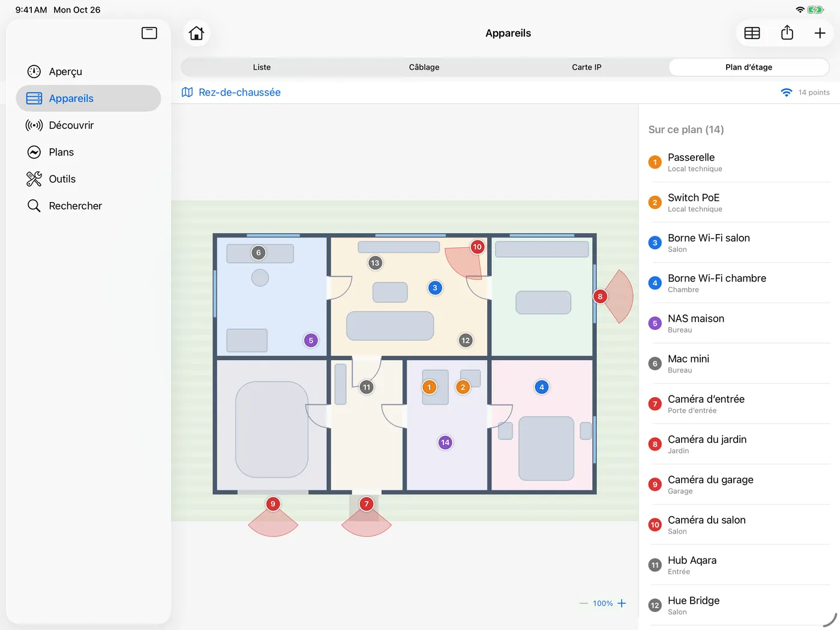Select map marker 6 in the bureau
The height and width of the screenshot is (630, 840).
point(259,253)
